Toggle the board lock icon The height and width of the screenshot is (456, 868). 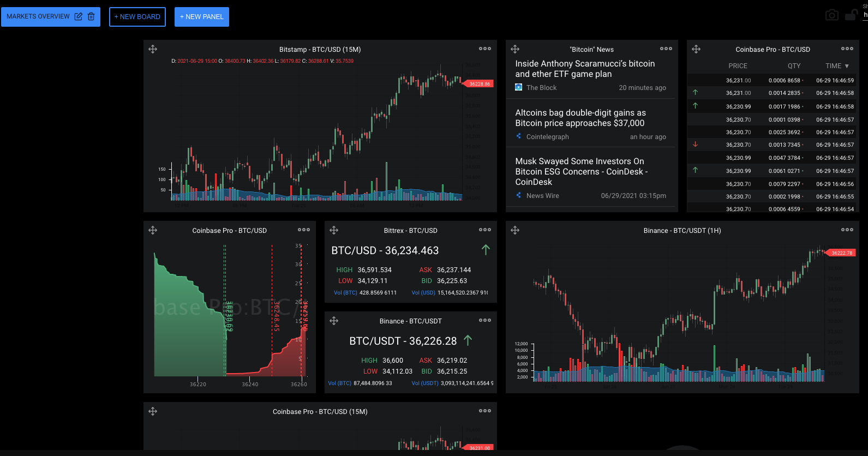pyautogui.click(x=851, y=15)
